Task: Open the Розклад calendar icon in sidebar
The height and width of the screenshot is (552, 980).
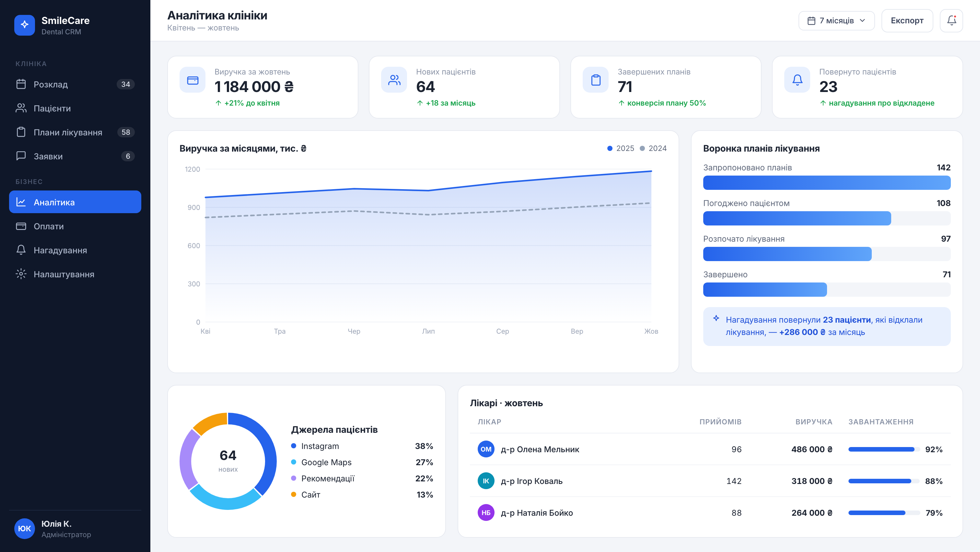Action: click(21, 84)
